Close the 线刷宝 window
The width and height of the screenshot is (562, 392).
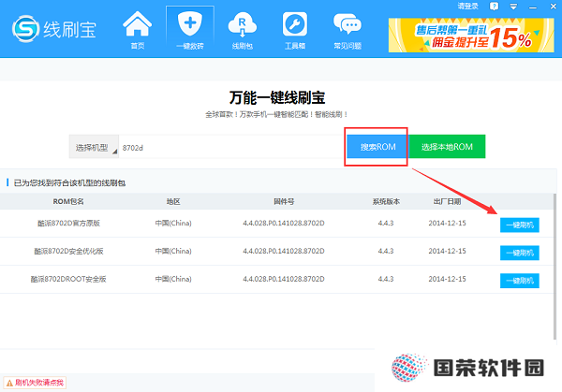(x=553, y=7)
